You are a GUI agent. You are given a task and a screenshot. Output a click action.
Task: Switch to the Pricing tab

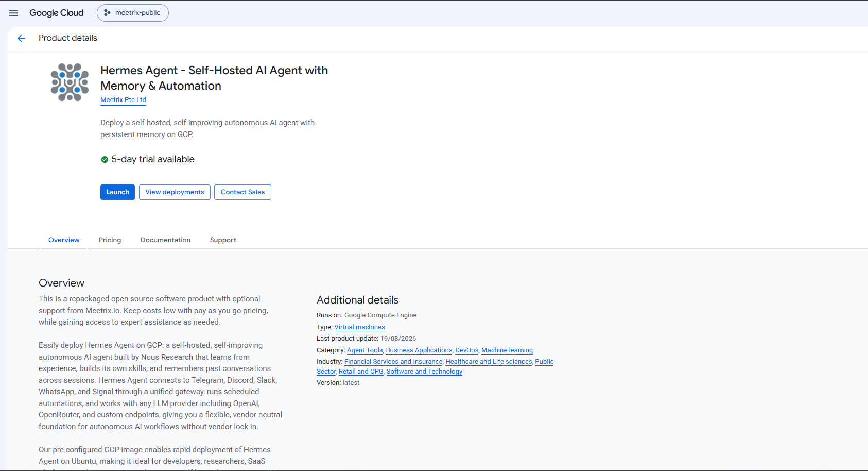coord(110,240)
